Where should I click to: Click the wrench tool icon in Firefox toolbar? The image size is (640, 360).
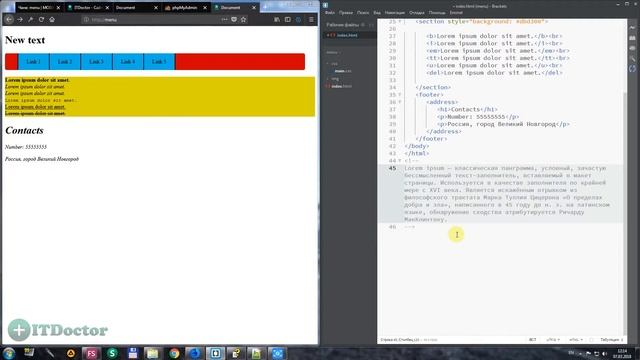31,19
